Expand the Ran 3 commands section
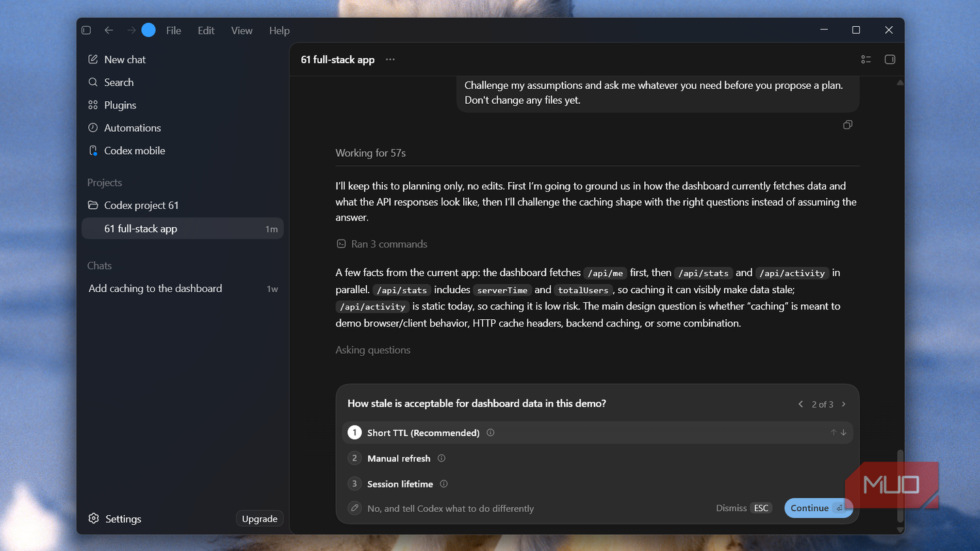 click(x=382, y=244)
